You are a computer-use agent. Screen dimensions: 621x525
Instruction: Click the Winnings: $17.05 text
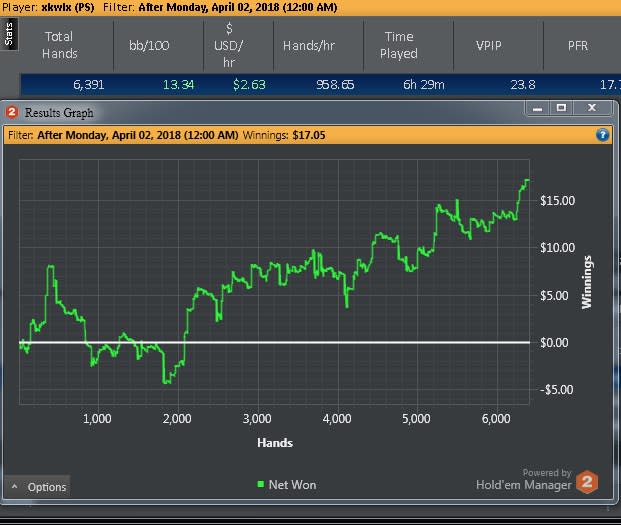284,135
